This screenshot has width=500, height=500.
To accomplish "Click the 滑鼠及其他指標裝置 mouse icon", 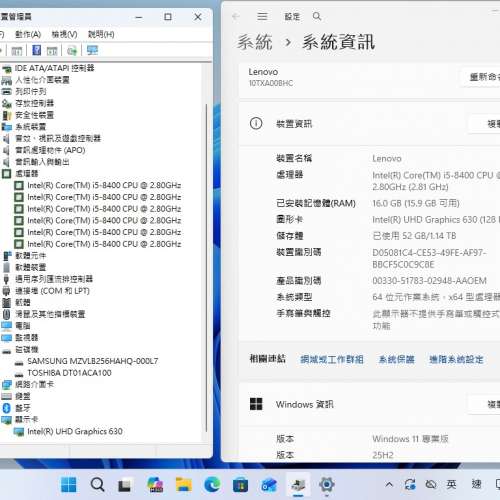I will [x=7, y=314].
